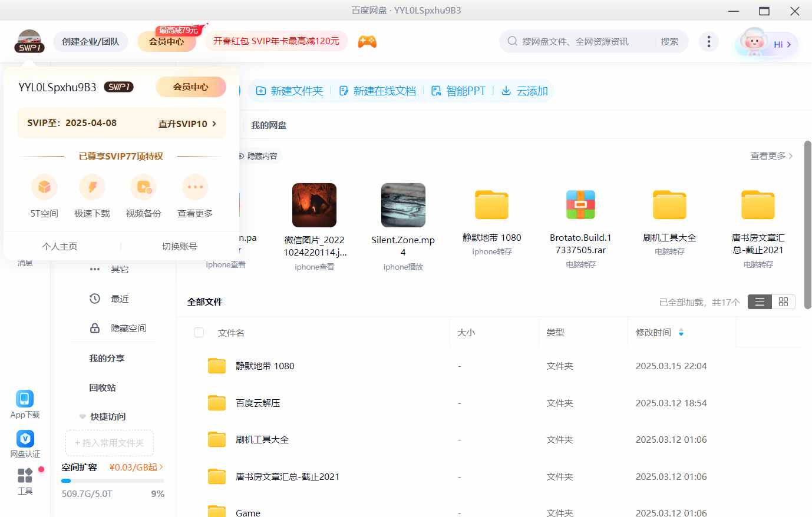This screenshot has width=812, height=517.
Task: Open 我的分享 in sidebar
Action: click(x=107, y=358)
